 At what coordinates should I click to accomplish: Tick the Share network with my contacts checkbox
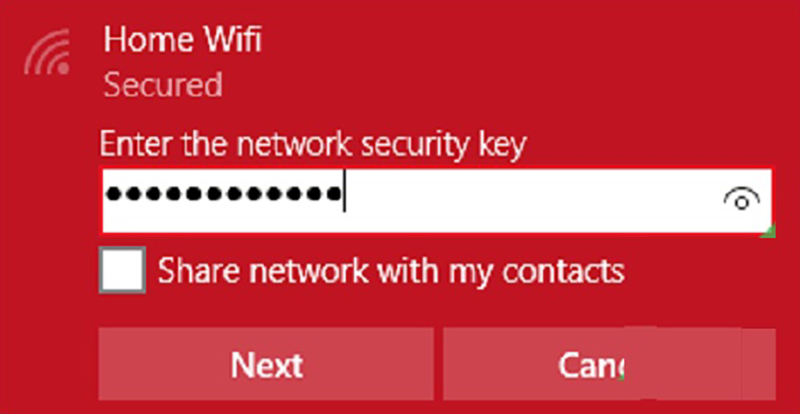click(x=122, y=270)
